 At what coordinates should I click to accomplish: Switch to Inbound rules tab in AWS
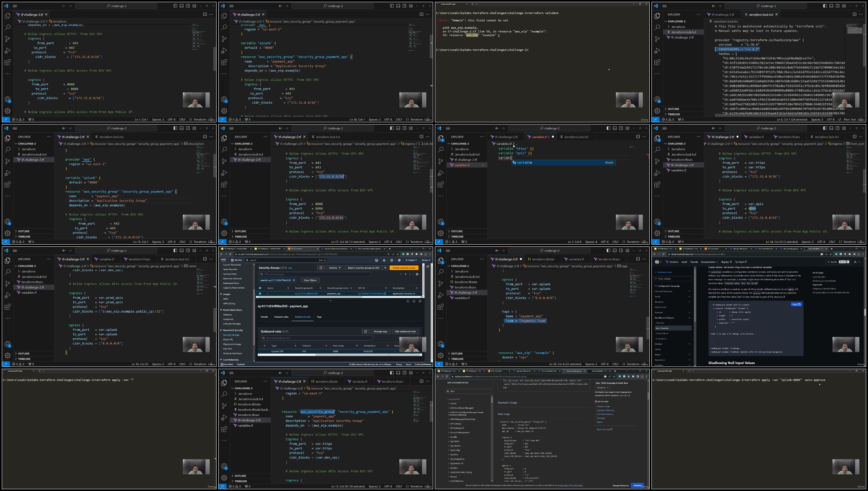point(281,317)
